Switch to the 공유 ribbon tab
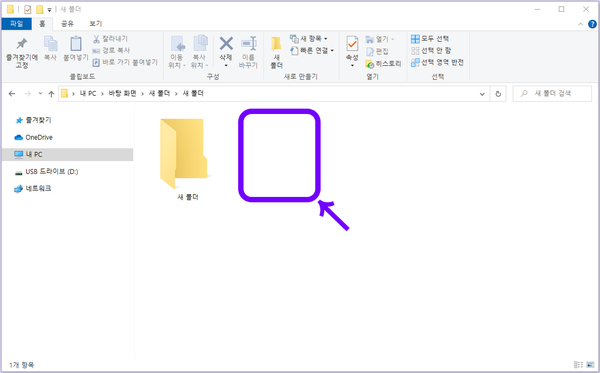 pos(67,24)
